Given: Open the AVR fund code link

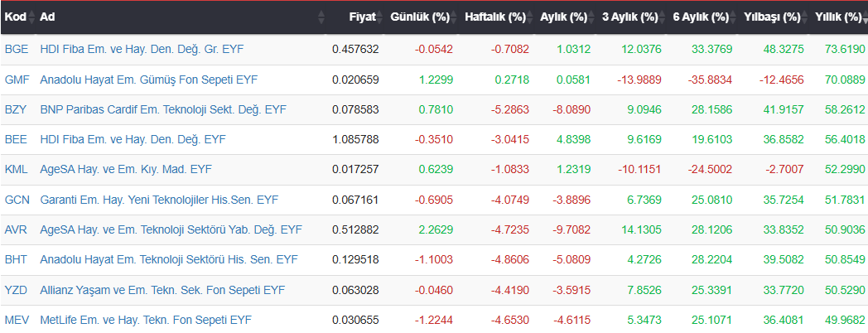Looking at the screenshot, I should click(15, 230).
